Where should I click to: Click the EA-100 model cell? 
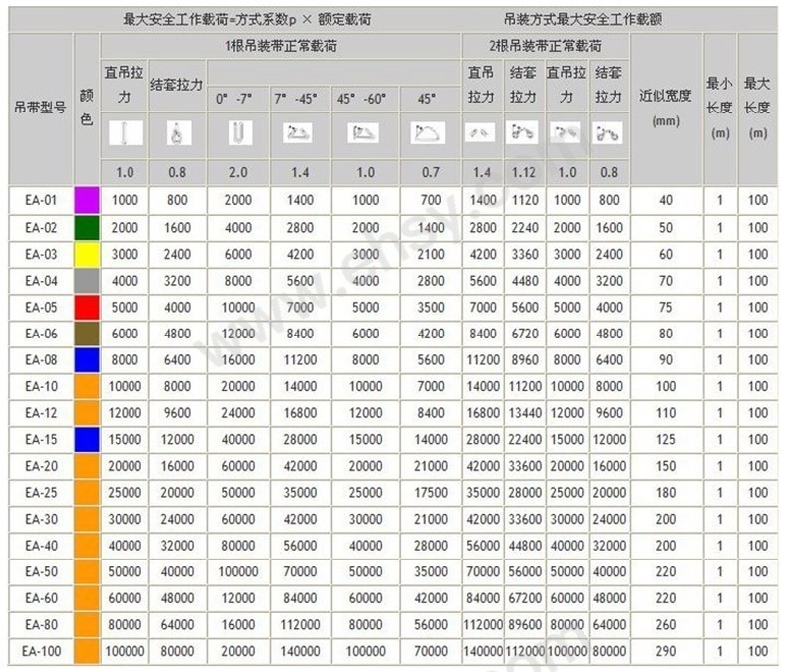(41, 651)
